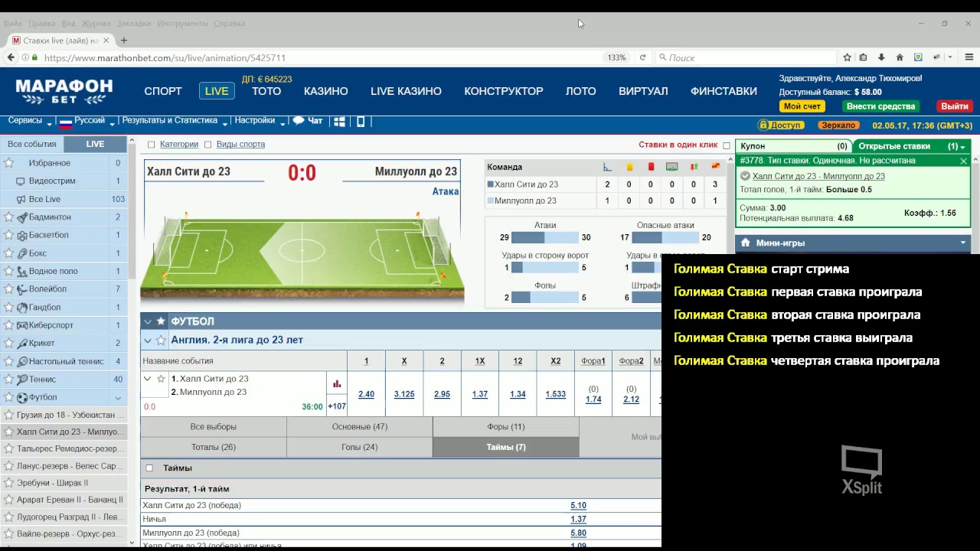Favorite the Футбол section star
Image resolution: width=980 pixels, height=551 pixels.
pyautogui.click(x=161, y=321)
